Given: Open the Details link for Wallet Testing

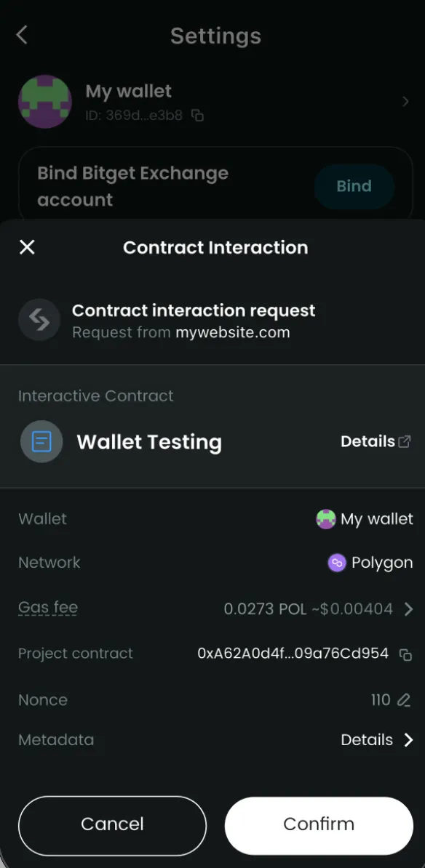Looking at the screenshot, I should pyautogui.click(x=368, y=441).
